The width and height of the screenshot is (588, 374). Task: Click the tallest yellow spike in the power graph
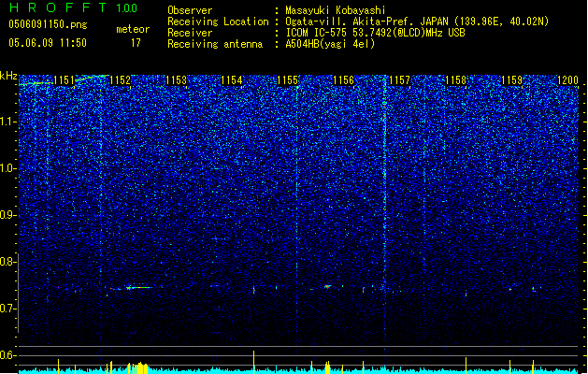254,362
